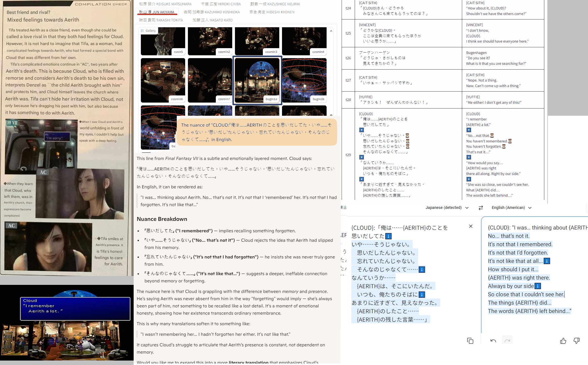
Task: Select the highlighted bugin1a thumbnail
Action: (x=257, y=80)
